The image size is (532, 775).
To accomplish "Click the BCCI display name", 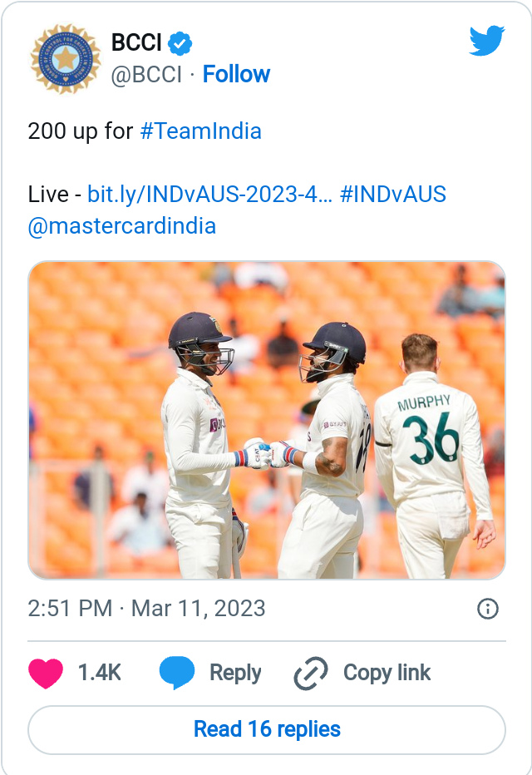I will tap(136, 42).
